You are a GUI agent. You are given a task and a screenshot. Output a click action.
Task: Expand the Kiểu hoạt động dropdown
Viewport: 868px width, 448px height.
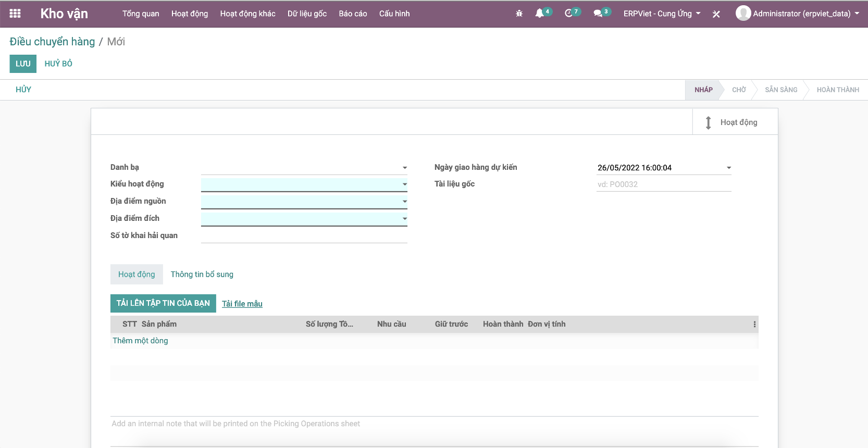pyautogui.click(x=404, y=184)
